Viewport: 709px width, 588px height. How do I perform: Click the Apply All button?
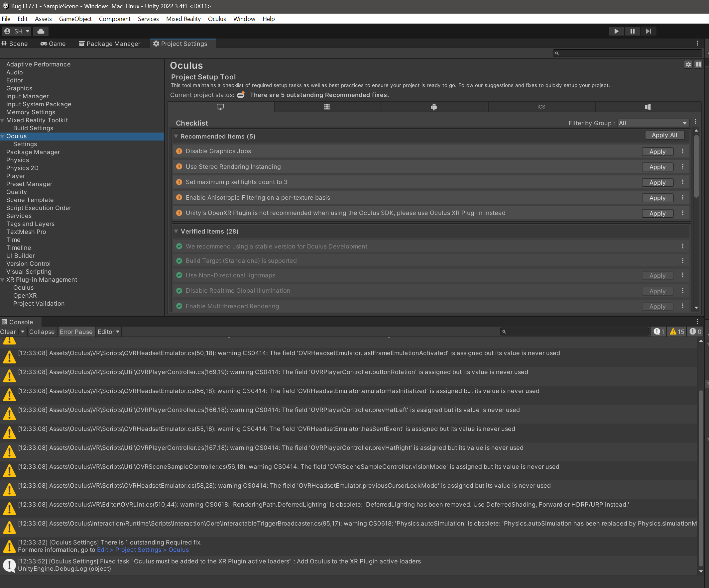click(x=664, y=135)
